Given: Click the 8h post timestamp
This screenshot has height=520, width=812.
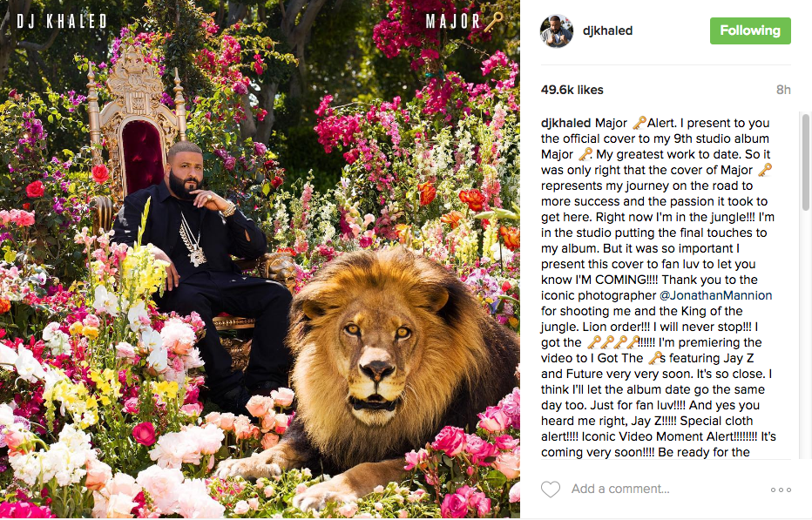Looking at the screenshot, I should click(783, 90).
